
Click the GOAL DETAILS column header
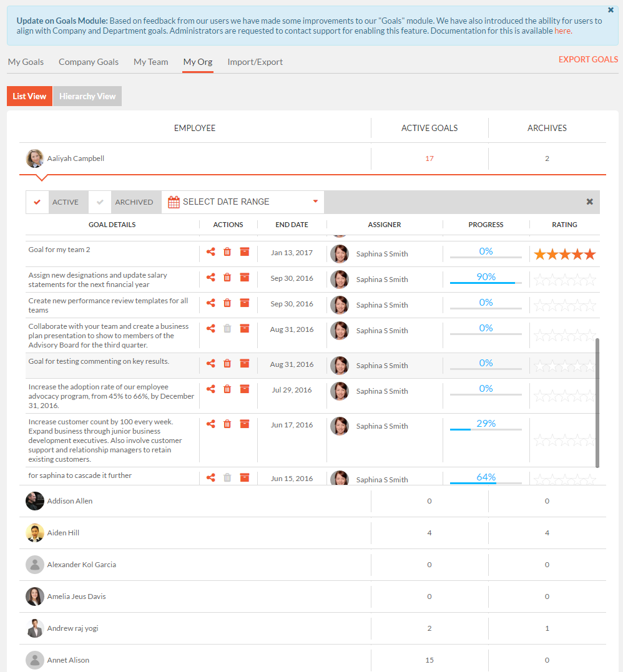[x=112, y=225]
